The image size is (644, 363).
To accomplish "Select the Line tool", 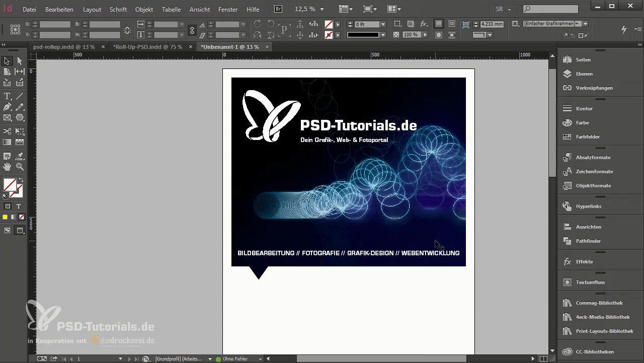I will [x=20, y=96].
